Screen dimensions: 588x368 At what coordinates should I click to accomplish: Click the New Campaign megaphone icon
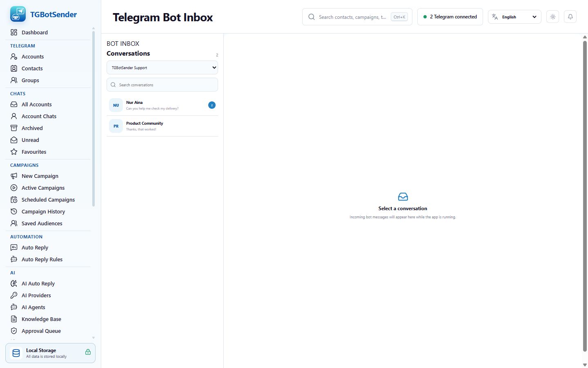pos(14,176)
